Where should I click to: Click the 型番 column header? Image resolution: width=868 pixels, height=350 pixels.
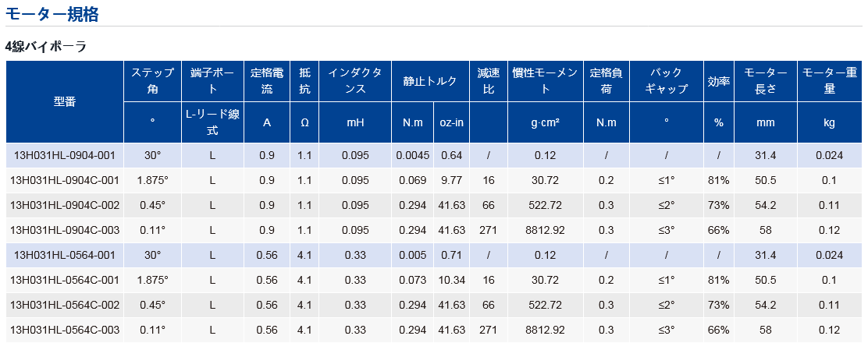[65, 102]
